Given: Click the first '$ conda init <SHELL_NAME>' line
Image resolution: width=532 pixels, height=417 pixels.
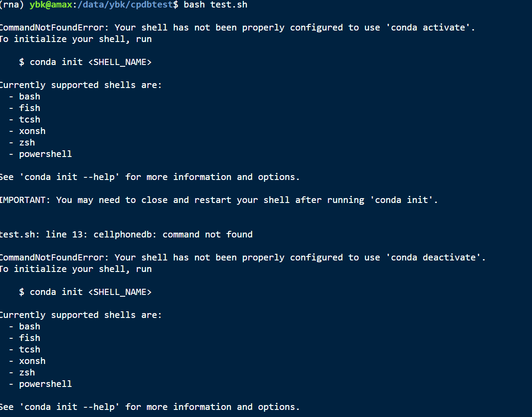Looking at the screenshot, I should point(85,62).
